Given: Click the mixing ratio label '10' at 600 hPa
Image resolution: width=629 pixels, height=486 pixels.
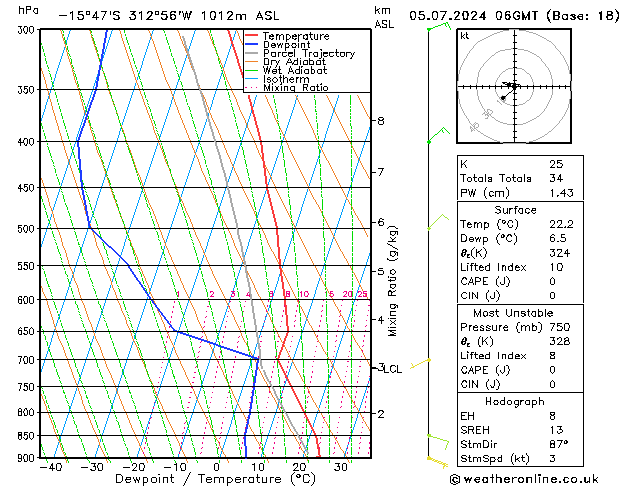Looking at the screenshot, I should tap(304, 294).
